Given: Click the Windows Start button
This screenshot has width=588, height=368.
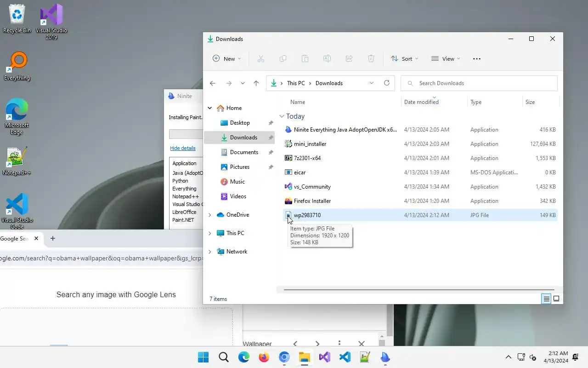Looking at the screenshot, I should (203, 357).
